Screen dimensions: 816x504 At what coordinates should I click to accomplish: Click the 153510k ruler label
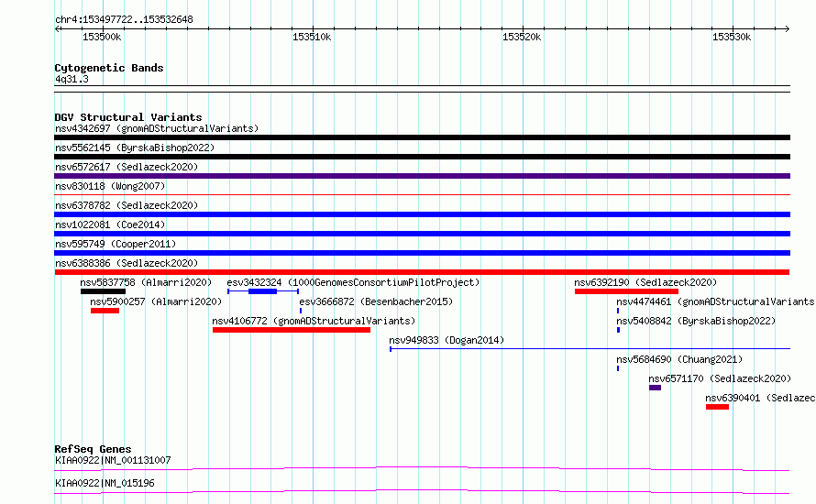pos(312,37)
